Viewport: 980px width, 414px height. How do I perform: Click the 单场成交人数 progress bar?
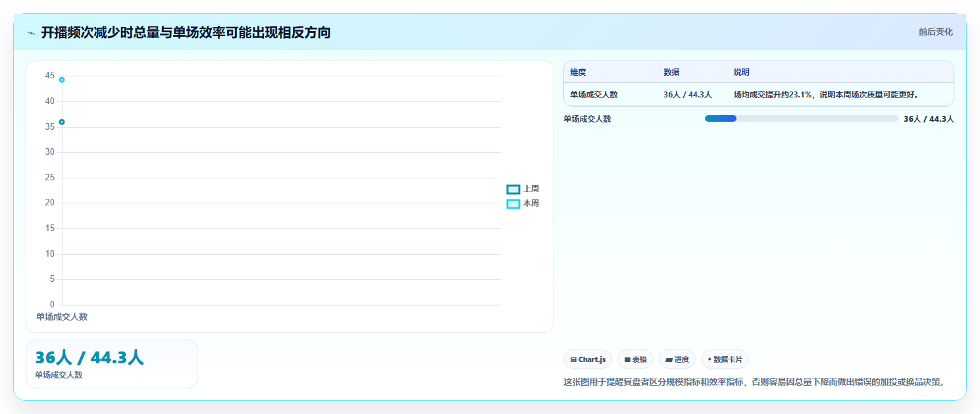[801, 118]
